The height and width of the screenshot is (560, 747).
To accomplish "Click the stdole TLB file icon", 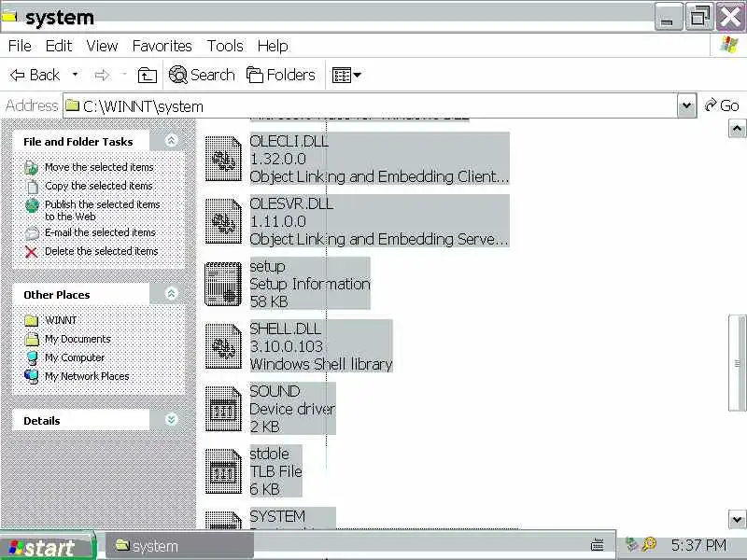I will (223, 471).
